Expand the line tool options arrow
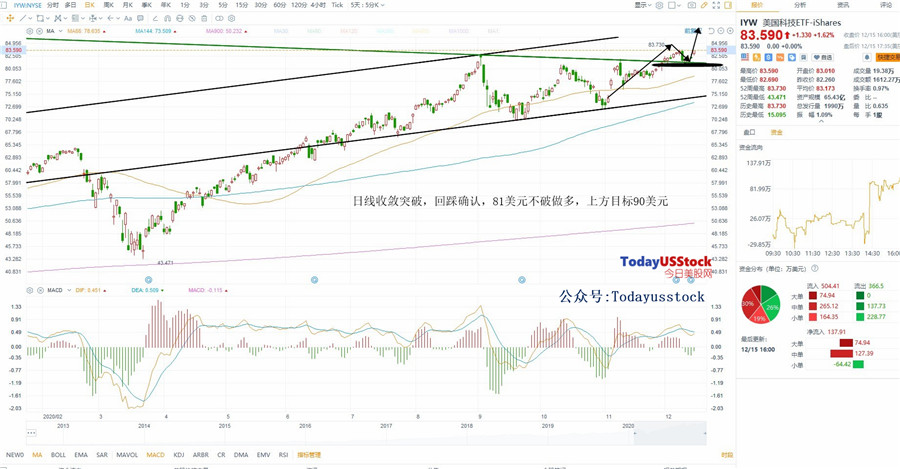This screenshot has height=469, width=900. (x=30, y=18)
